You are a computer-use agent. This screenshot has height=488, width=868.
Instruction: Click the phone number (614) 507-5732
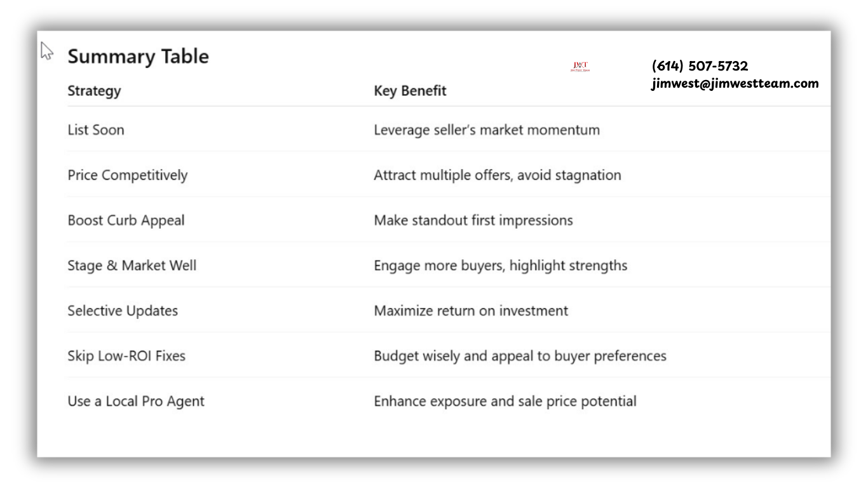click(700, 66)
